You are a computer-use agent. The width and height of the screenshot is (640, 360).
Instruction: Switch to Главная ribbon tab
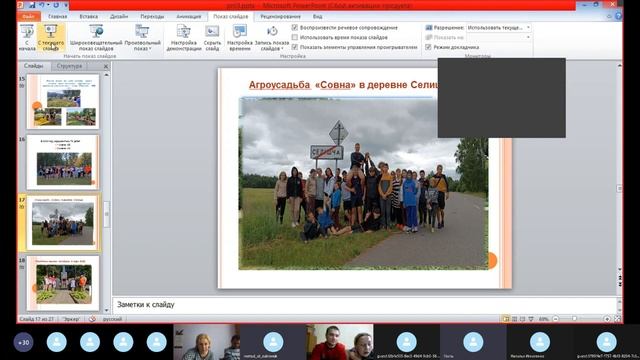(x=58, y=16)
